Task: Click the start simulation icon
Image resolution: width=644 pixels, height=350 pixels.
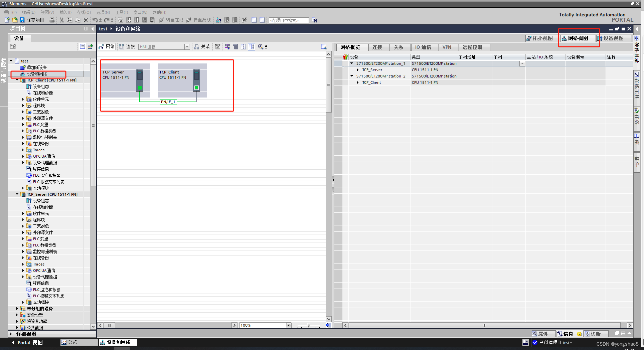Action: (145, 20)
